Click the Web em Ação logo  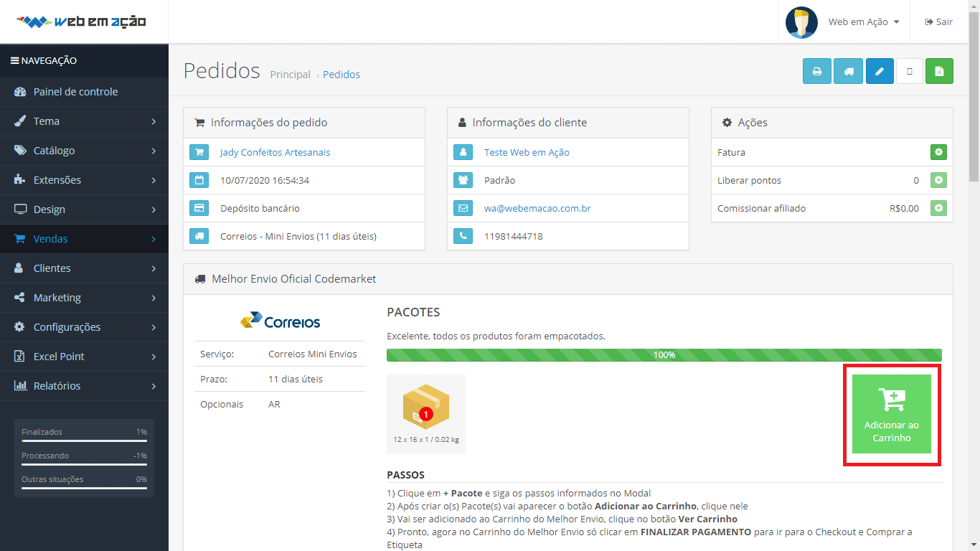tap(81, 22)
